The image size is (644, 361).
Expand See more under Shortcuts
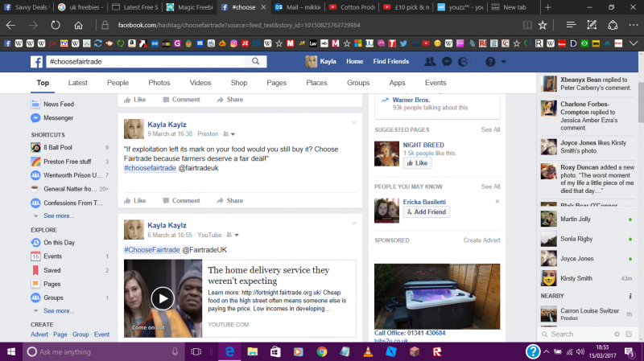tap(59, 215)
